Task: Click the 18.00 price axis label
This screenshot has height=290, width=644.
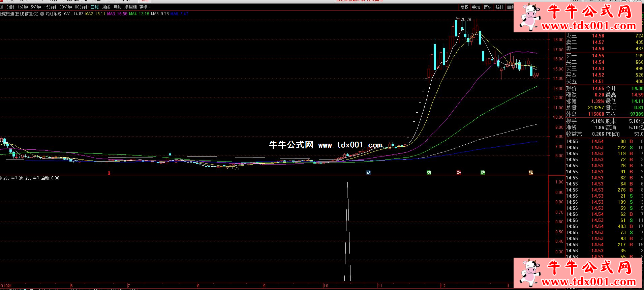Action: pyautogui.click(x=558, y=39)
